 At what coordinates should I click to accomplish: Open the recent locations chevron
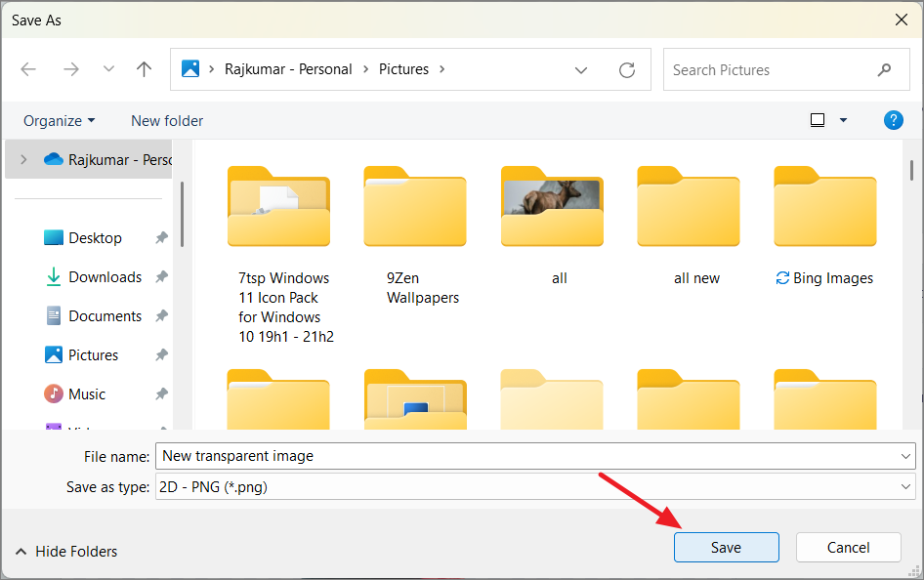(108, 69)
